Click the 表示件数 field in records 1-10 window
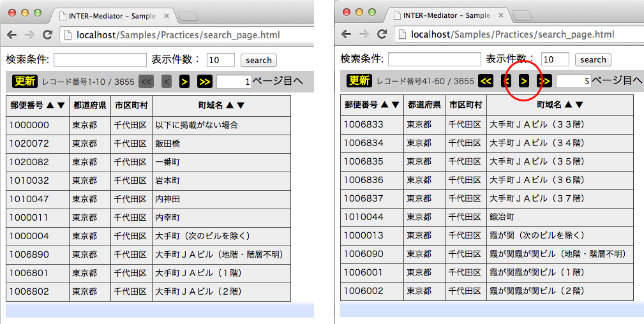Image resolution: width=644 pixels, height=324 pixels. (x=221, y=60)
